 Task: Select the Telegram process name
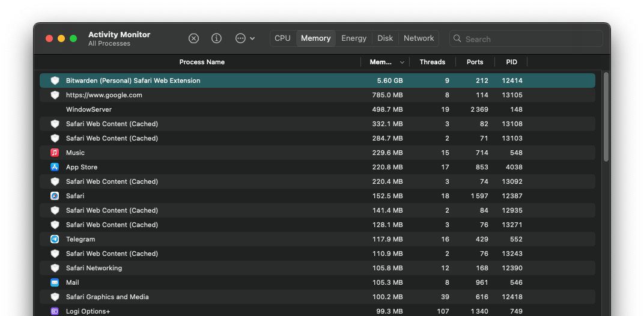(80, 239)
